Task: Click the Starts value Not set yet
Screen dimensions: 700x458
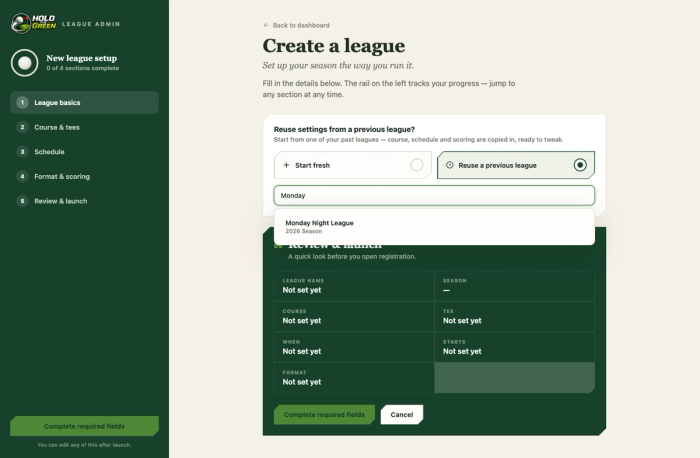Action: pos(462,352)
